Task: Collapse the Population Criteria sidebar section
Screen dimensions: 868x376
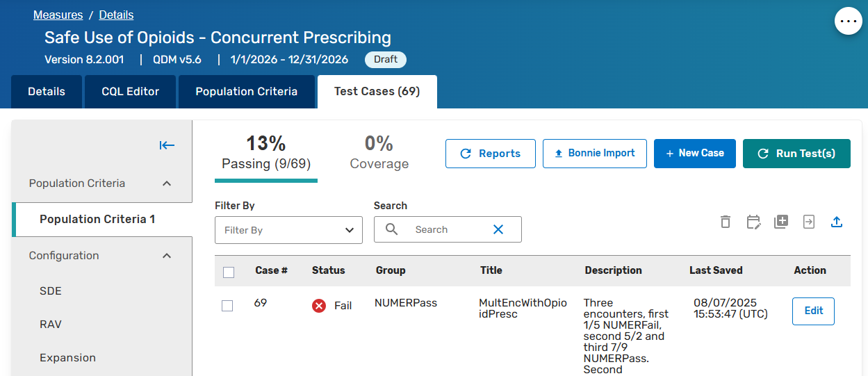Action: click(167, 183)
